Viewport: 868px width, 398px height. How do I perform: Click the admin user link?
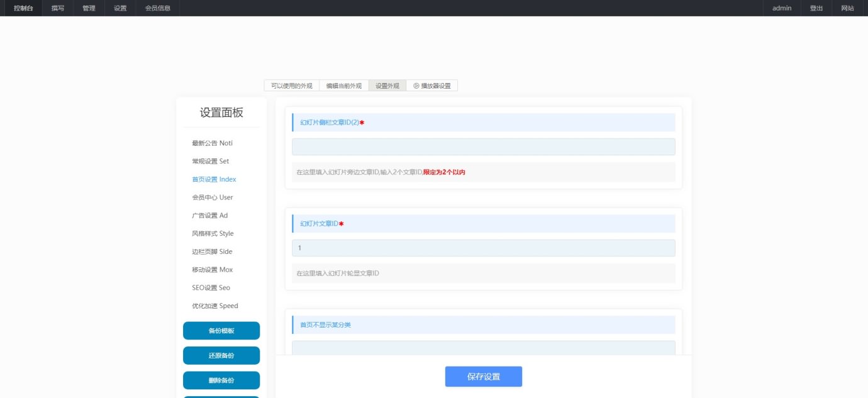pos(782,8)
